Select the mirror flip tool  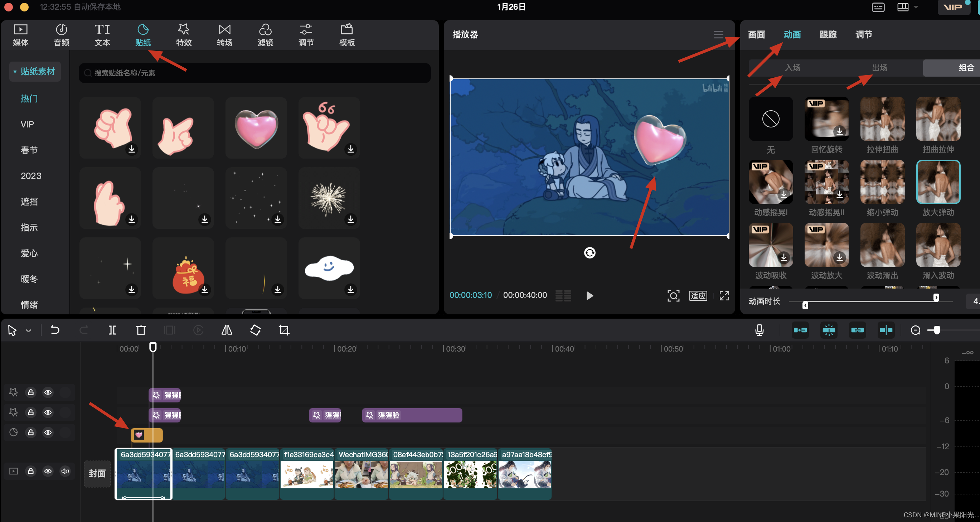coord(227,330)
